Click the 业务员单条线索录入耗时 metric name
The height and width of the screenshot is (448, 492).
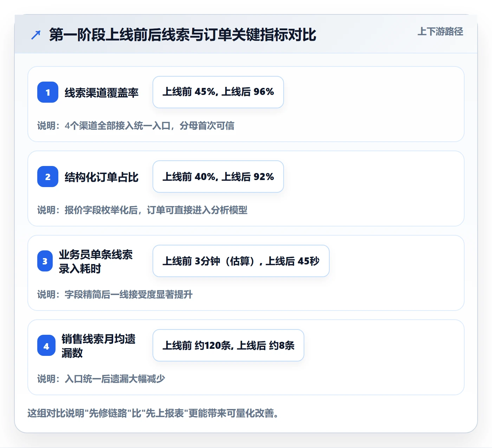(96, 261)
